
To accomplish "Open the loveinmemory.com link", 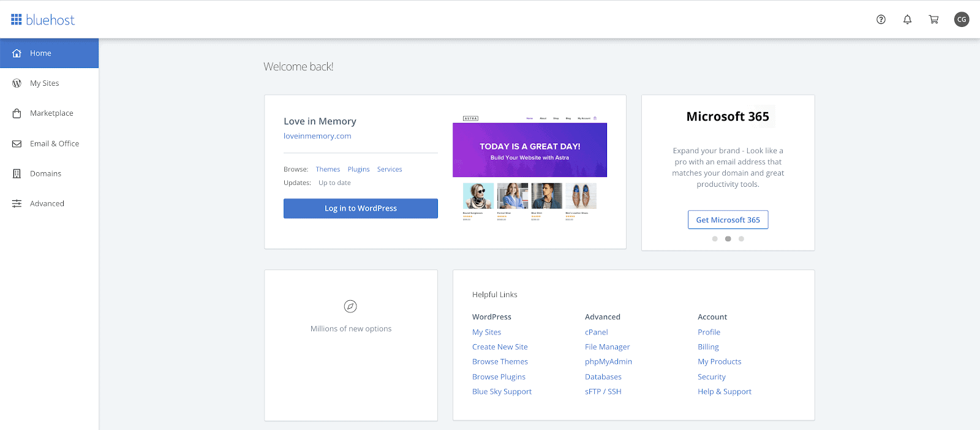I will point(317,136).
